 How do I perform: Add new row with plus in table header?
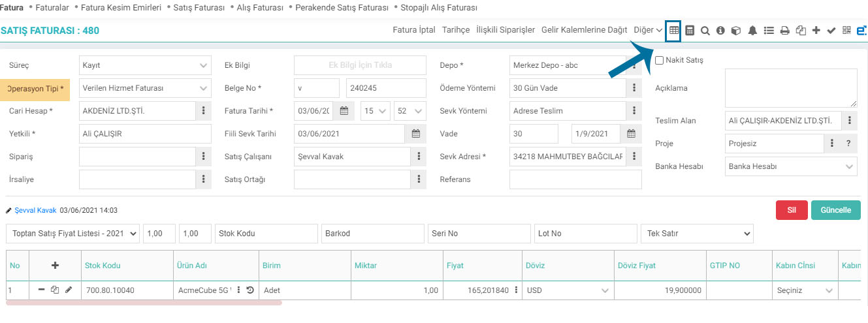tap(55, 266)
